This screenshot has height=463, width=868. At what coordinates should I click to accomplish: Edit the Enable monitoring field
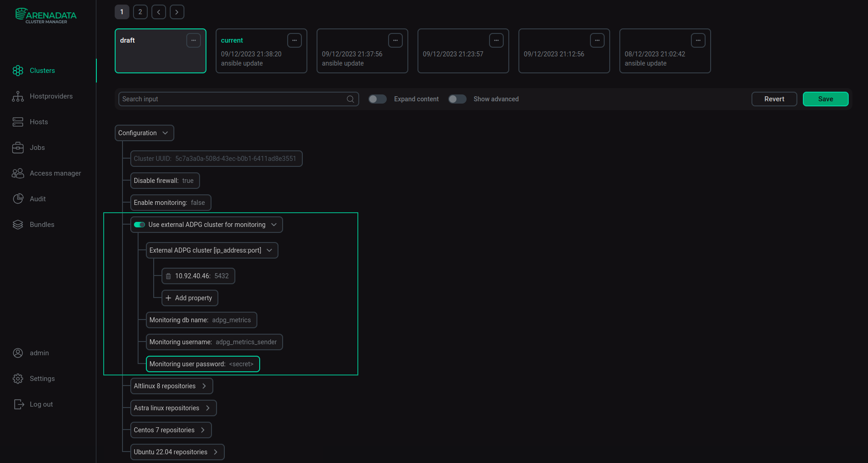tap(171, 203)
